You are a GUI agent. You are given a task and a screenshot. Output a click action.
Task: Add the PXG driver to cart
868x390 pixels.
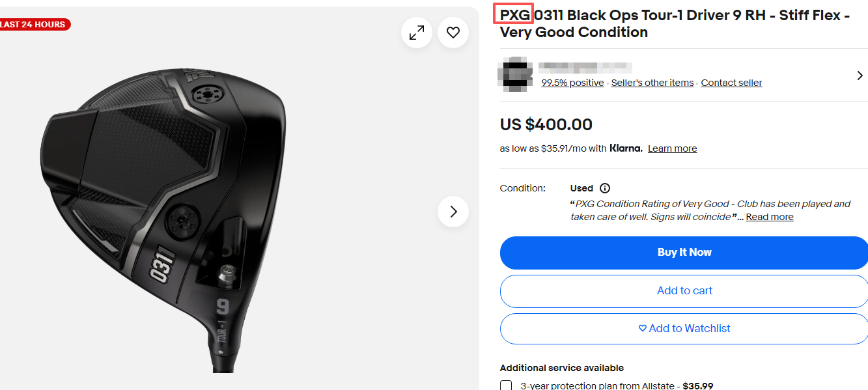coord(684,291)
